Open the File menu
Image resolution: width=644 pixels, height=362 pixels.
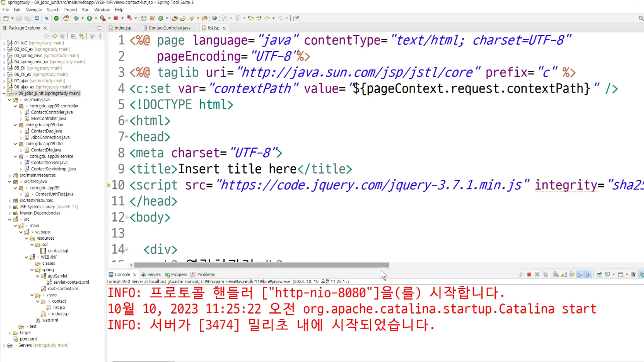click(x=6, y=10)
